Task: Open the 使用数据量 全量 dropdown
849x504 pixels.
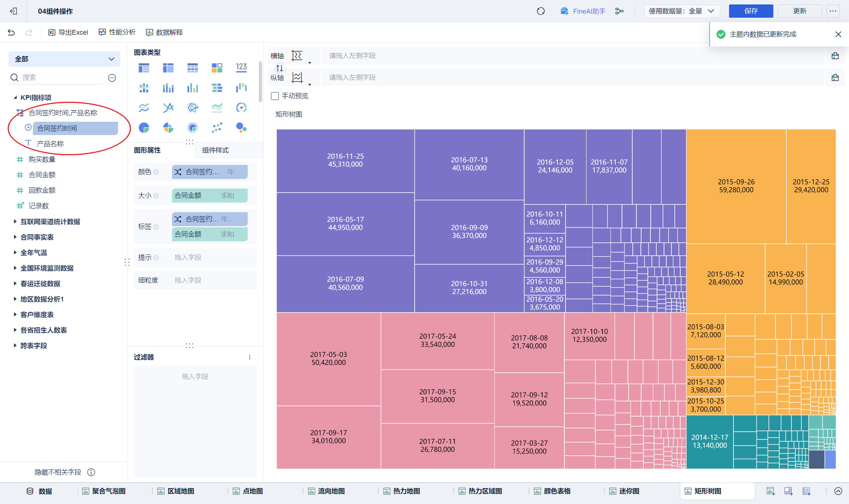Action: point(681,11)
